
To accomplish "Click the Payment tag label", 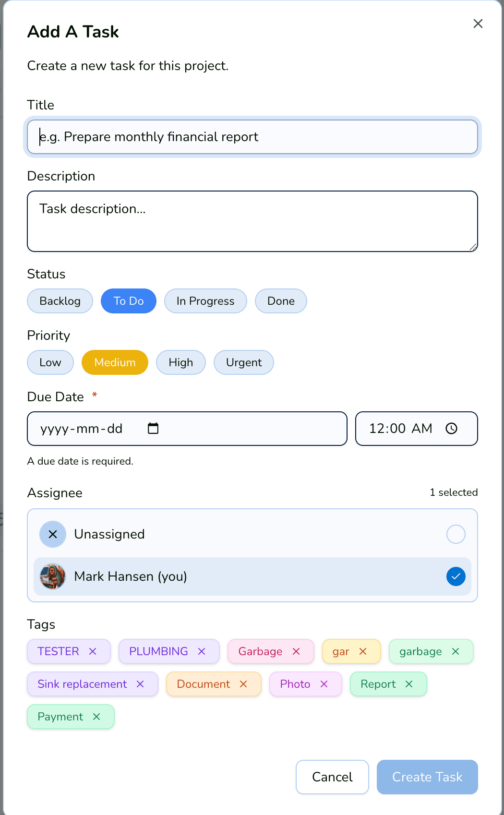I will (x=60, y=717).
